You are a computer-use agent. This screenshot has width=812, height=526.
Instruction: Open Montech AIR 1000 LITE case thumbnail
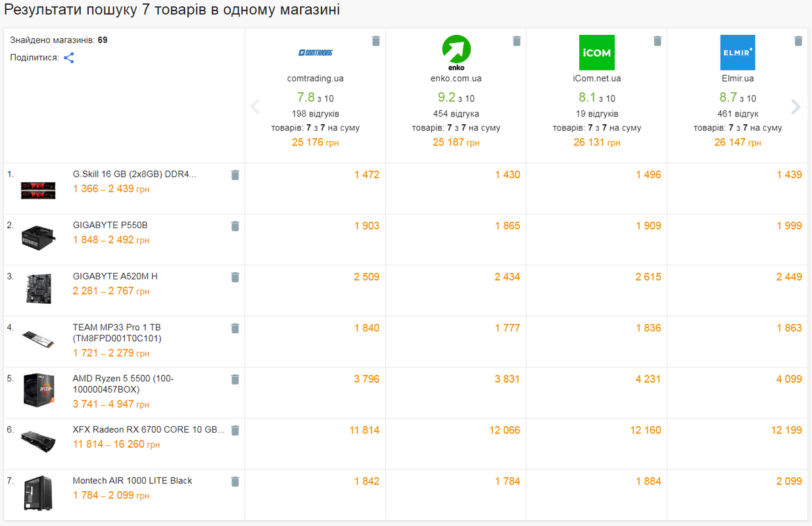(39, 492)
